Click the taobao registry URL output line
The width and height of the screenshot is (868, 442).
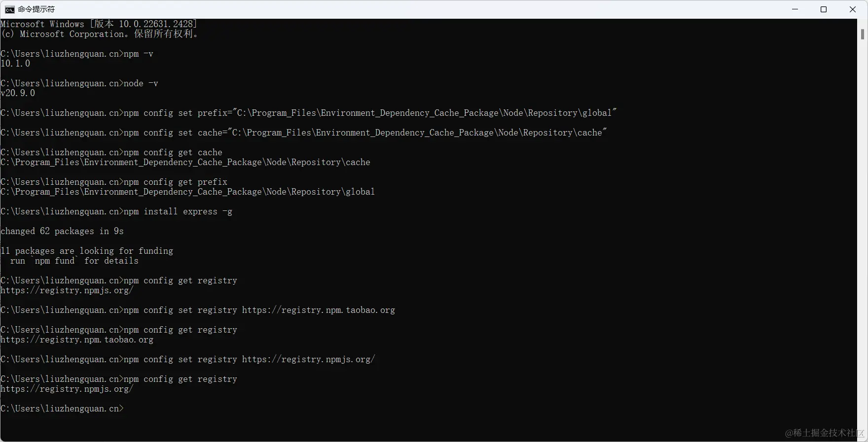coord(77,340)
